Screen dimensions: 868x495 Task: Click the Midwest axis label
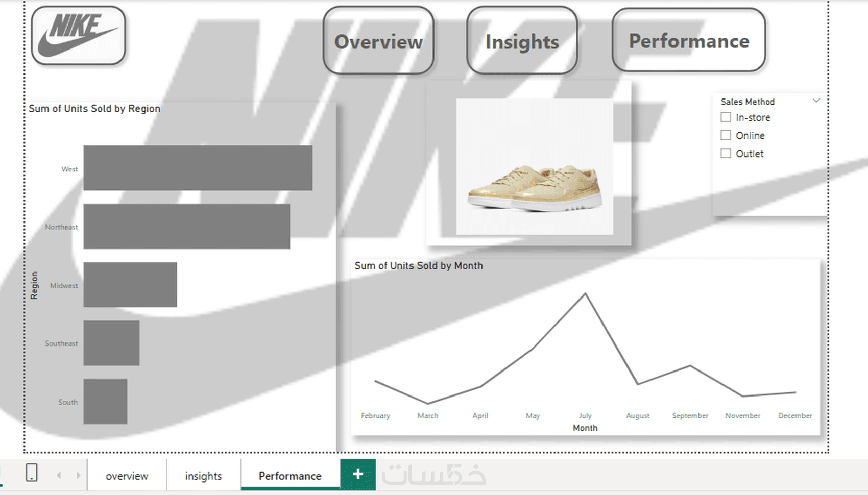(x=64, y=285)
